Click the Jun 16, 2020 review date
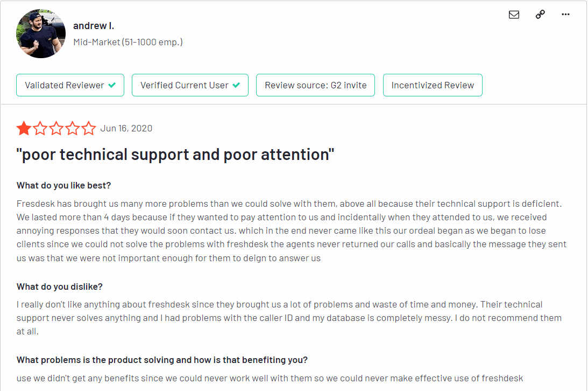This screenshot has height=391, width=588. coord(126,128)
